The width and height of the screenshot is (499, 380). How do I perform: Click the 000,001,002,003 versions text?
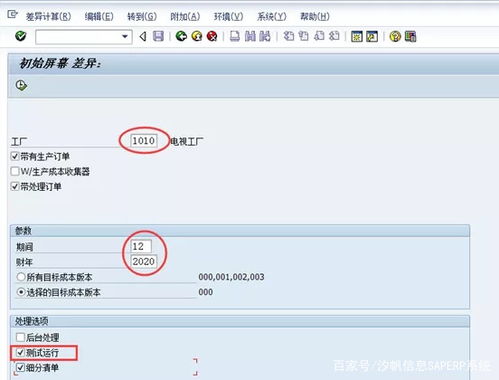click(231, 277)
